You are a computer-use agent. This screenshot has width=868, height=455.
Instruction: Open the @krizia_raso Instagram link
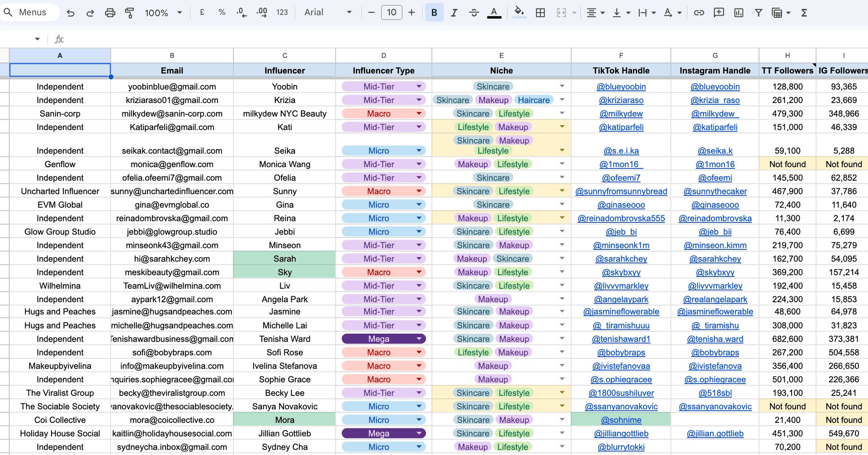pyautogui.click(x=715, y=100)
